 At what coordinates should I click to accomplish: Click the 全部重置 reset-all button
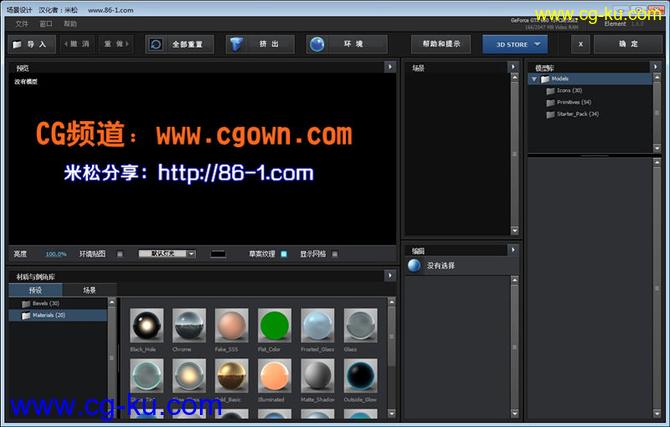tap(179, 44)
